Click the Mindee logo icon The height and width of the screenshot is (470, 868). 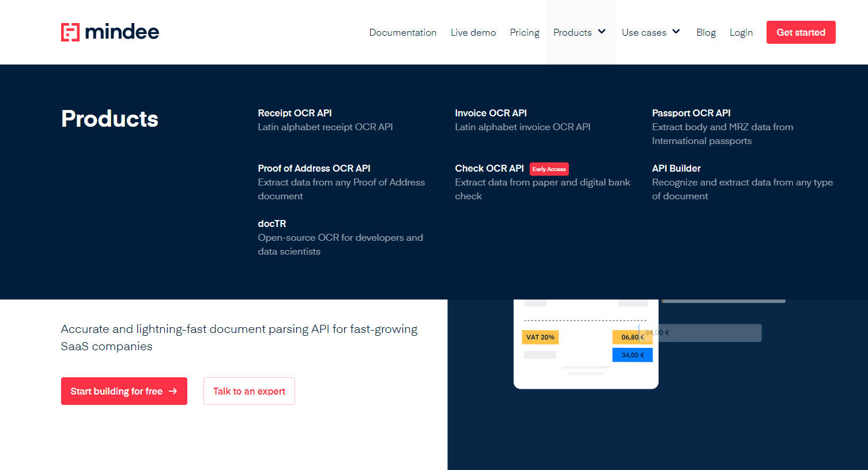click(70, 32)
